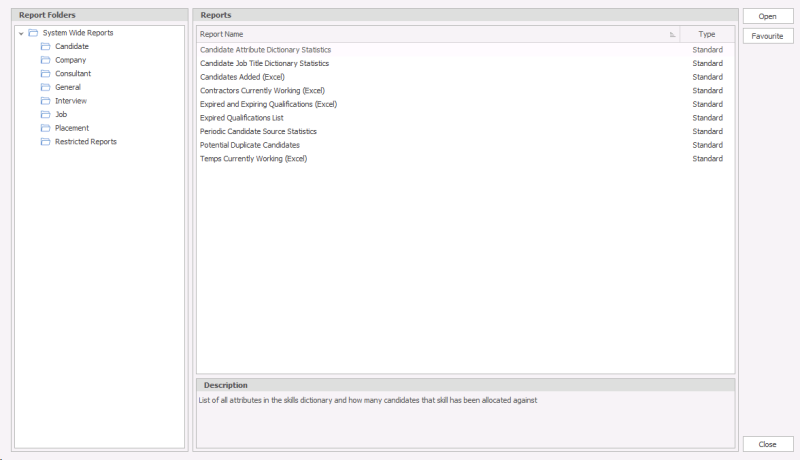Select Candidates Added (Excel) report
Screen dimensions: 800x460
coord(243,77)
